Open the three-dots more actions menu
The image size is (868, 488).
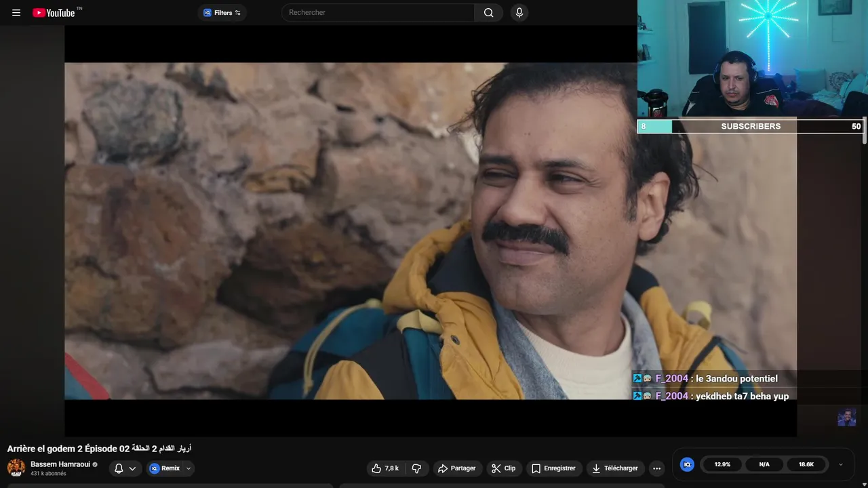click(656, 468)
